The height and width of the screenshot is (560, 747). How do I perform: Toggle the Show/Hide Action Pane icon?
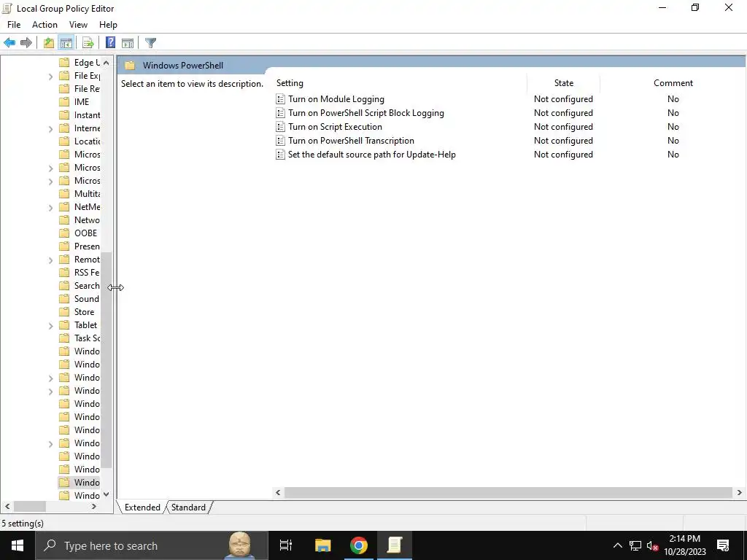click(128, 43)
